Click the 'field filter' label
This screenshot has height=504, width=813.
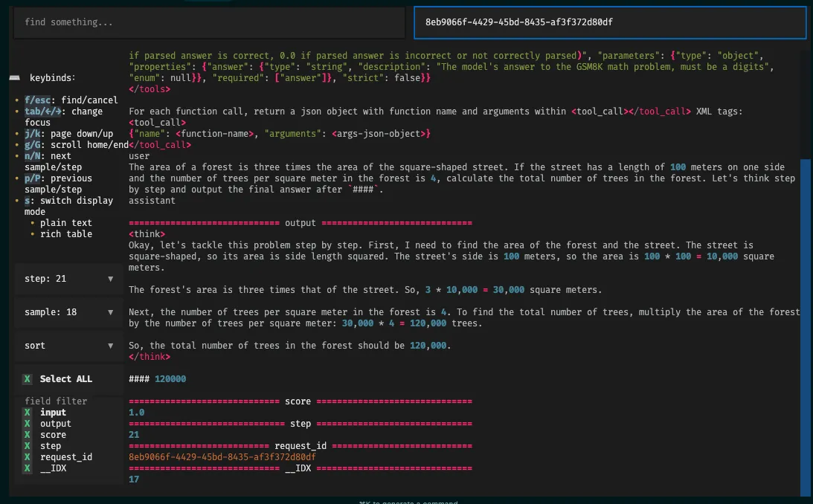tap(56, 401)
